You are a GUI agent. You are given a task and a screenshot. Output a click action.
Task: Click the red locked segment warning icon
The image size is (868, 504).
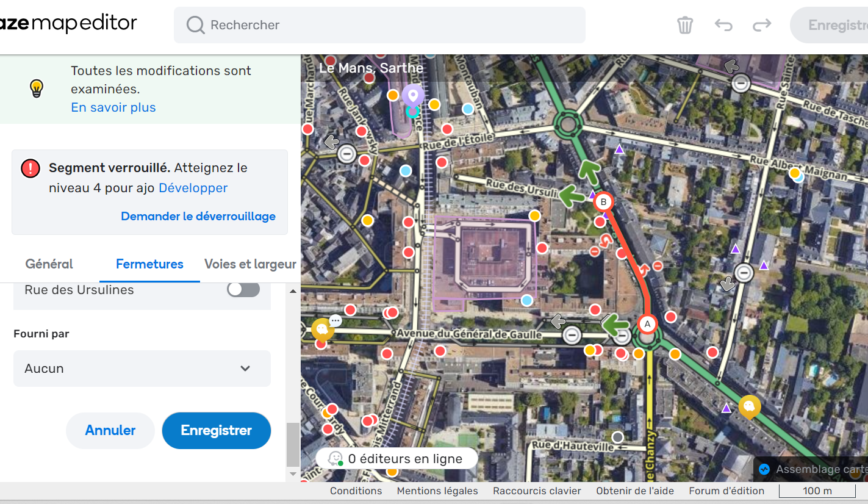[30, 168]
